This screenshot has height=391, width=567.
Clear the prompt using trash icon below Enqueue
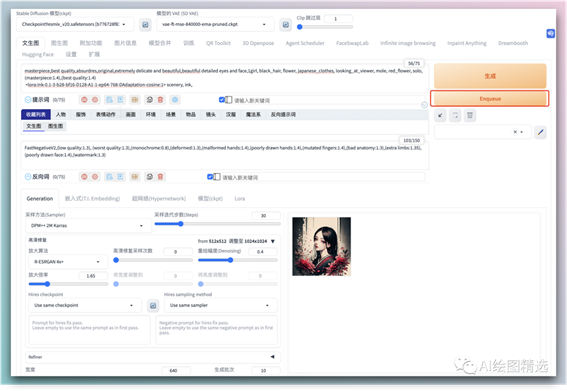click(x=470, y=115)
